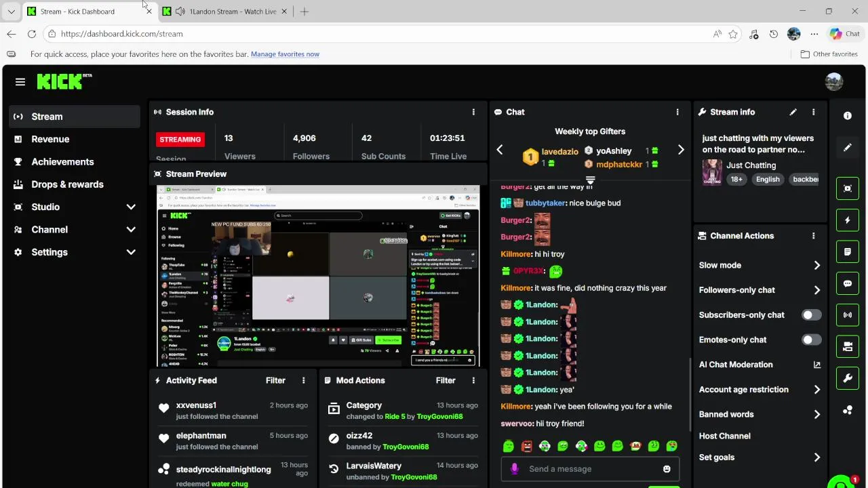The height and width of the screenshot is (488, 868).
Task: Open the hamburger menu beside the Kick logo
Action: 20,82
